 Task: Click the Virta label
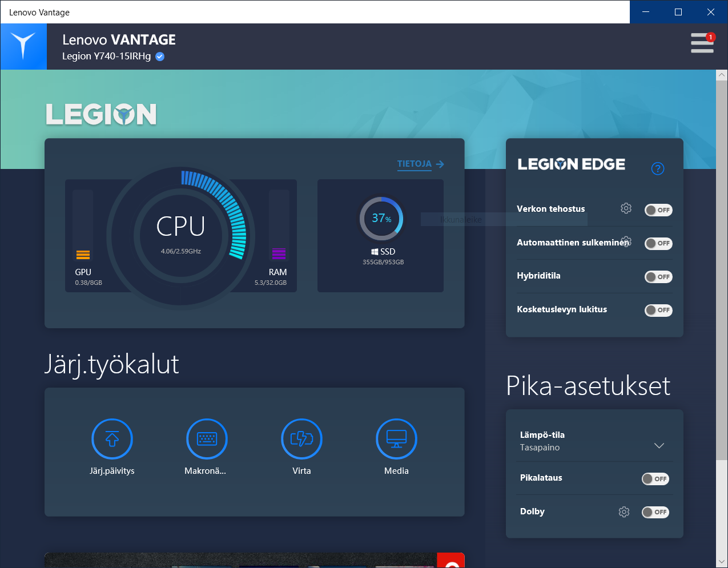tap(301, 471)
